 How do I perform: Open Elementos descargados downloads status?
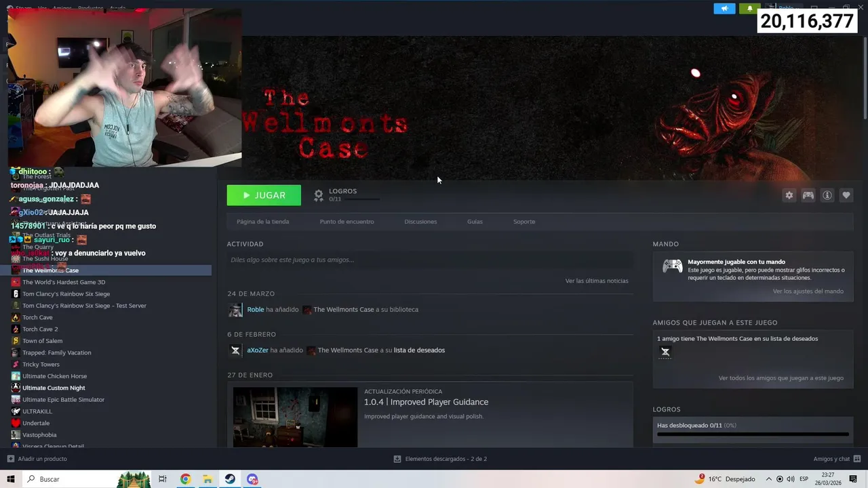point(440,459)
